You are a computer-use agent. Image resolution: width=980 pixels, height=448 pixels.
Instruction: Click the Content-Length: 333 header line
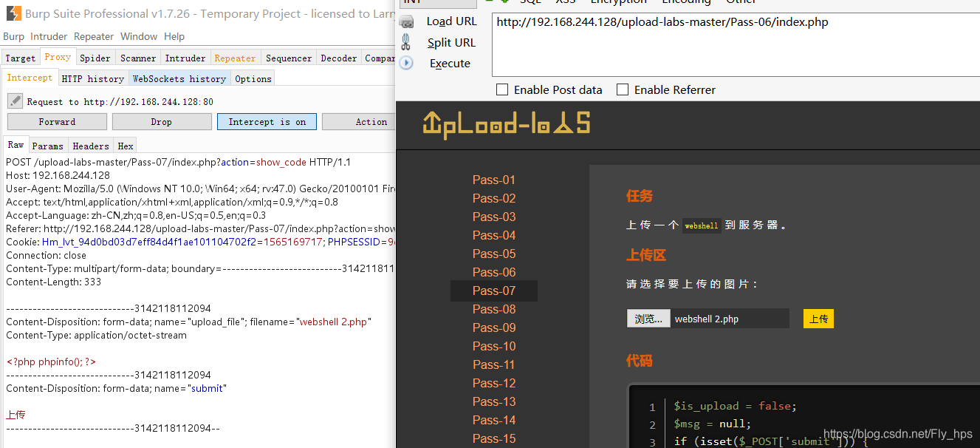54,282
